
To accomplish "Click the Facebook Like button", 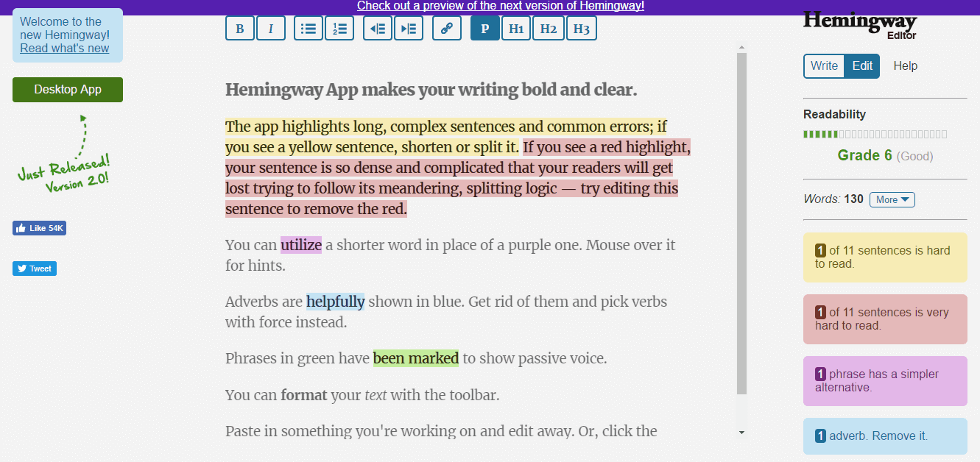I will pyautogui.click(x=40, y=228).
